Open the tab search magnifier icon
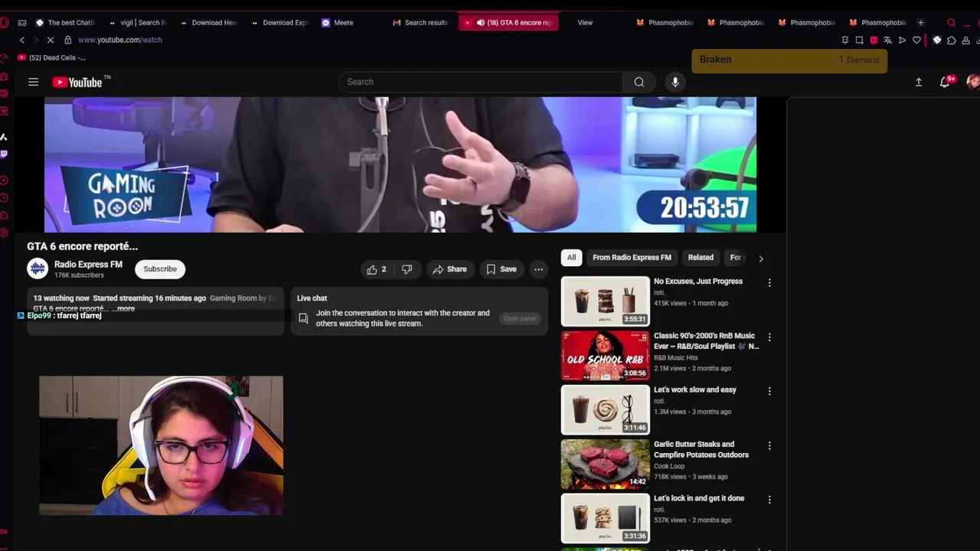The image size is (980, 551). 952,23
